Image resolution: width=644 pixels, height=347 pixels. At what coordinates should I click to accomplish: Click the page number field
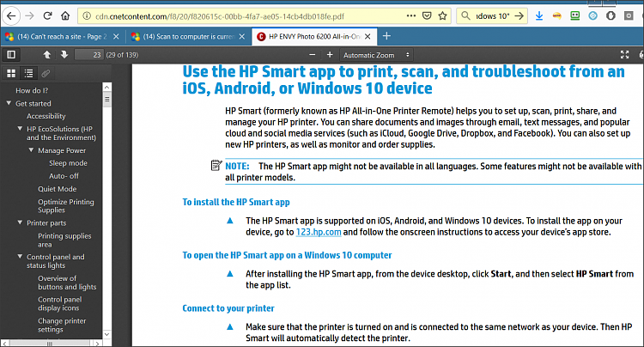click(88, 55)
